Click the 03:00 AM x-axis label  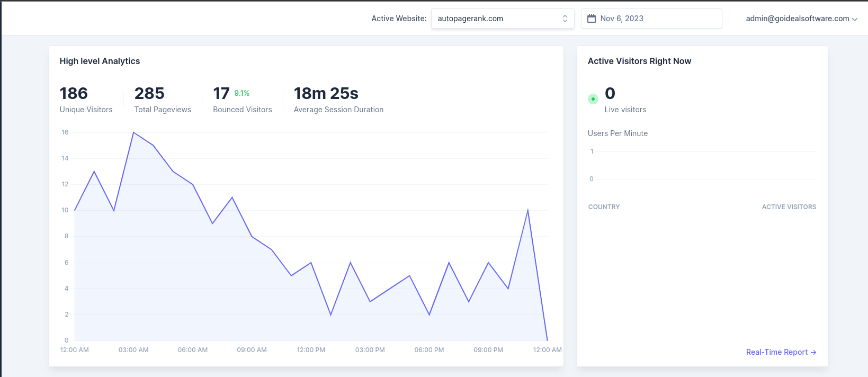tap(133, 350)
